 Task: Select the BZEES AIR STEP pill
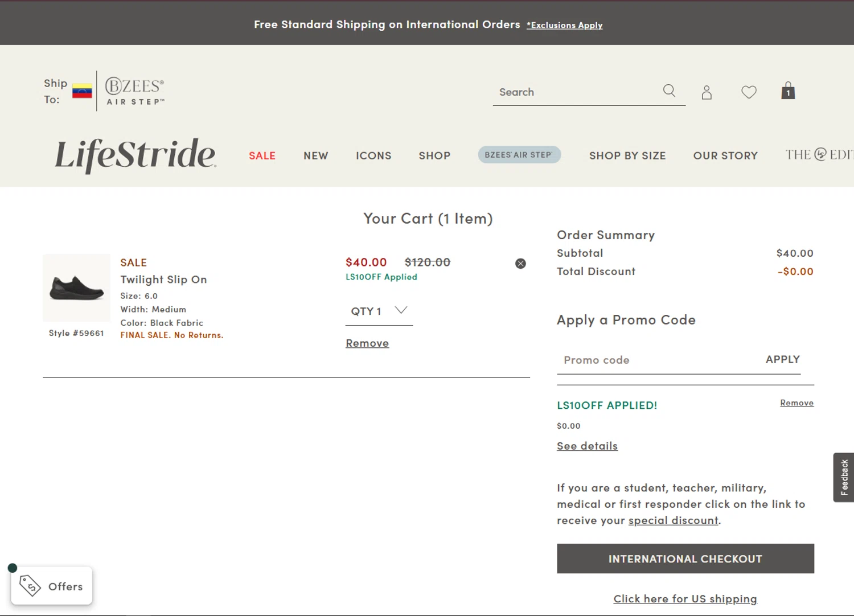pyautogui.click(x=519, y=155)
